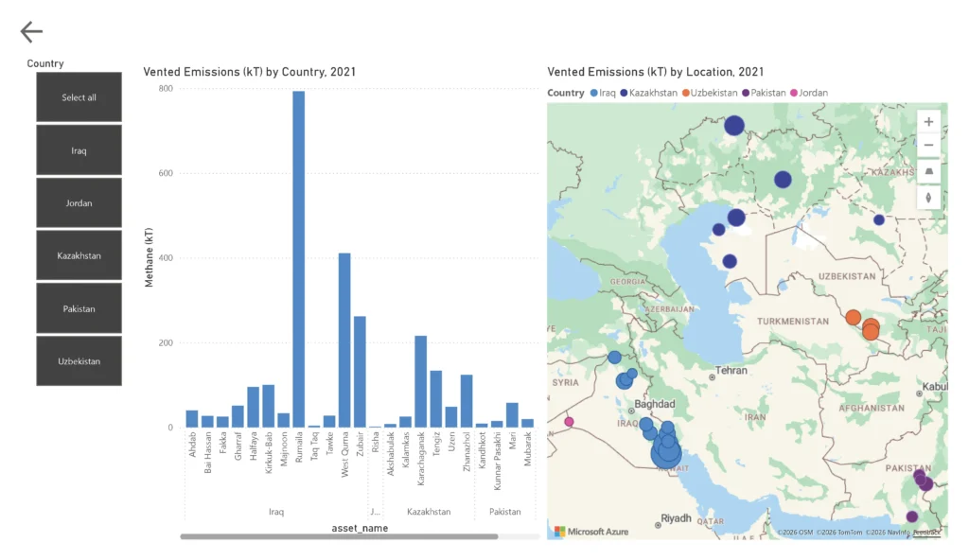Image resolution: width=969 pixels, height=560 pixels.
Task: Toggle Jordan in the country slicer
Action: click(x=79, y=203)
